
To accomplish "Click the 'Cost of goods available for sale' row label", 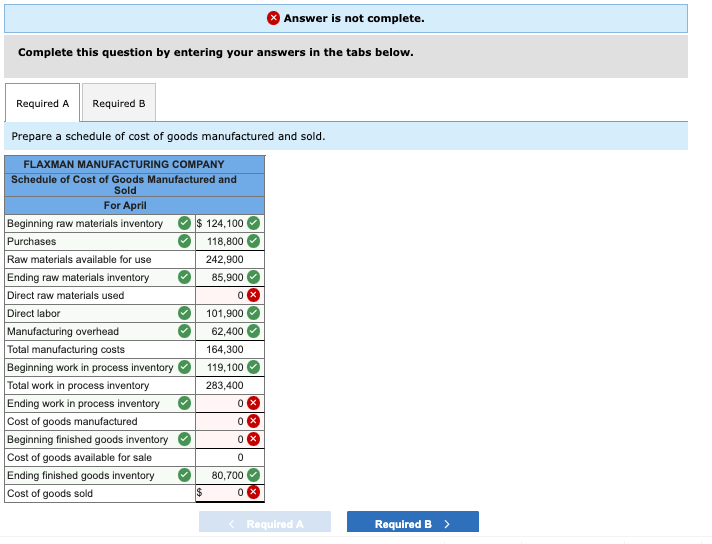I will tap(79, 457).
